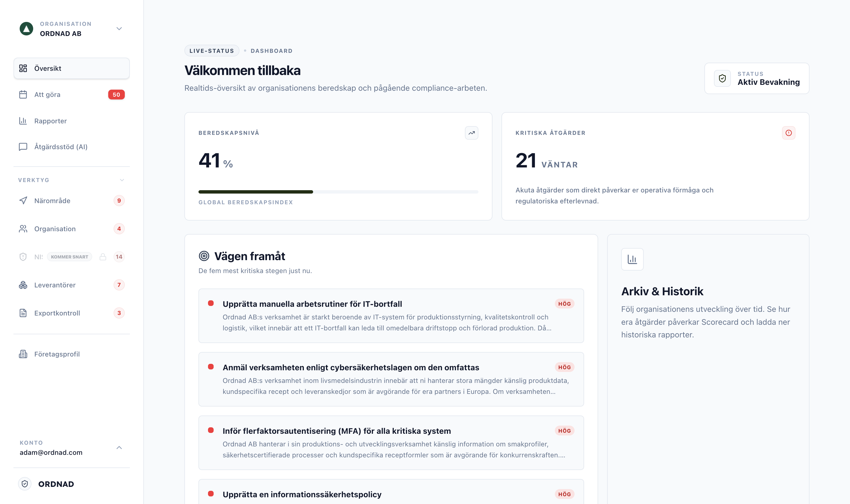Open Upprätta manuella arbetsrutiner för IT-bortfall

pos(391,316)
